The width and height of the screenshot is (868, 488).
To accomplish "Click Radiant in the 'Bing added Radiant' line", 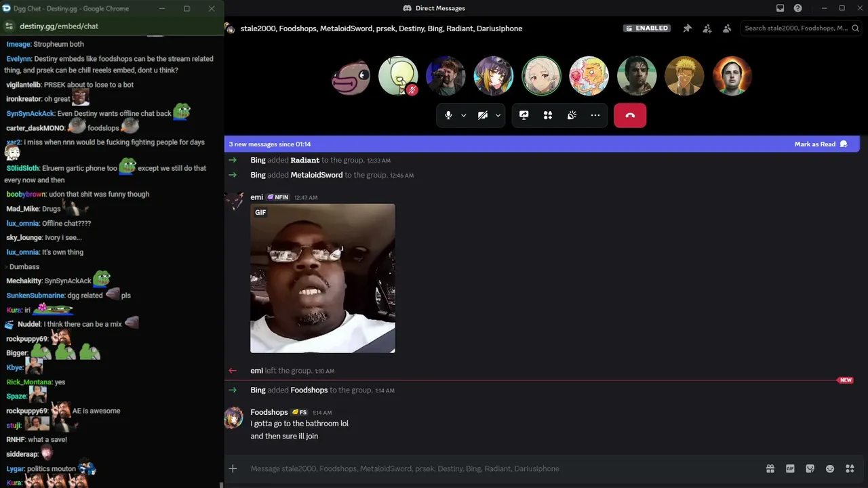I will 304,160.
